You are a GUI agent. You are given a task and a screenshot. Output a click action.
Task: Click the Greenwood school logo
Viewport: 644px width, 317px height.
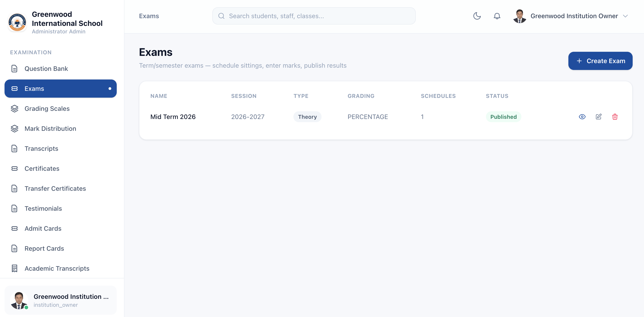click(x=17, y=22)
